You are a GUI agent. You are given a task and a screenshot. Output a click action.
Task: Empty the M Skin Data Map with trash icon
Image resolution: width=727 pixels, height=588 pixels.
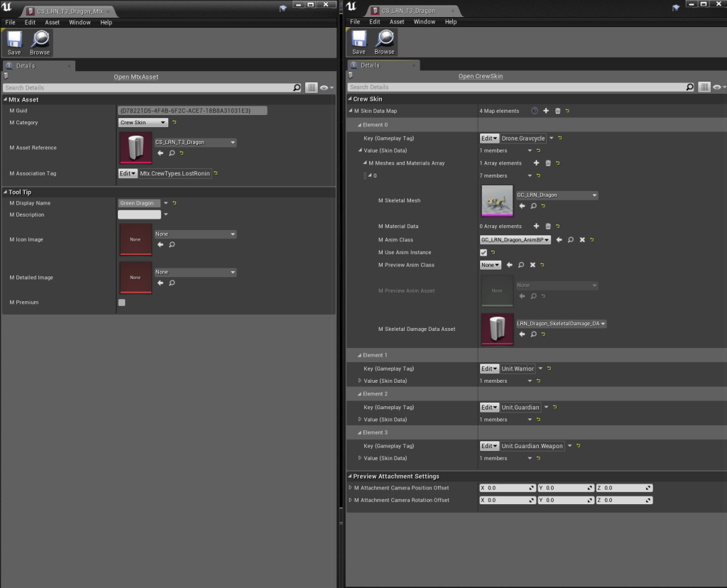coord(557,111)
